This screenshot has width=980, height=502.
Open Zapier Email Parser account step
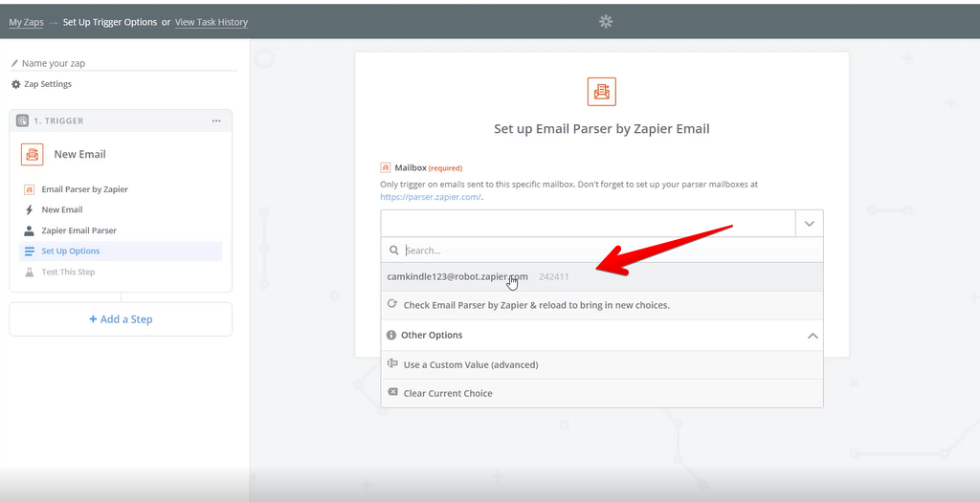click(78, 230)
